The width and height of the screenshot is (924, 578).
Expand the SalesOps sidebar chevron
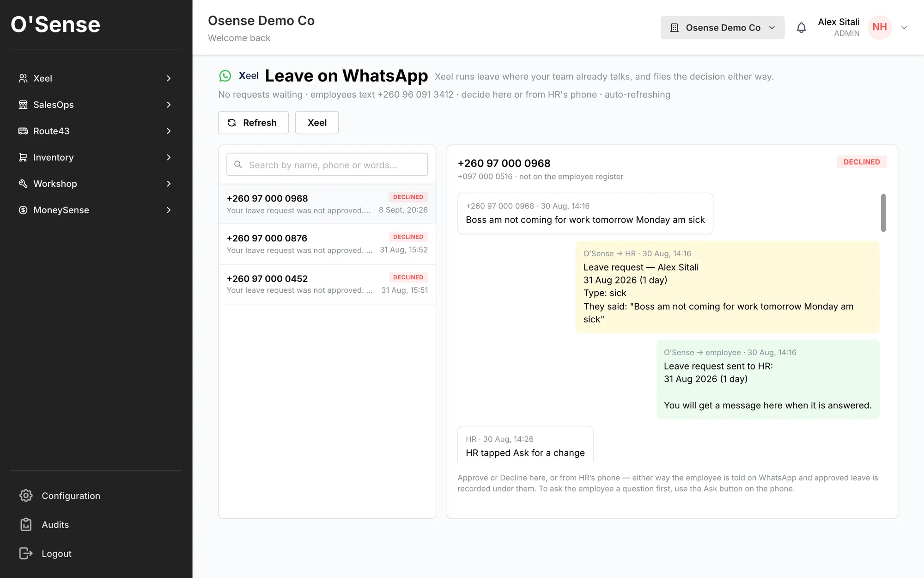(x=169, y=105)
